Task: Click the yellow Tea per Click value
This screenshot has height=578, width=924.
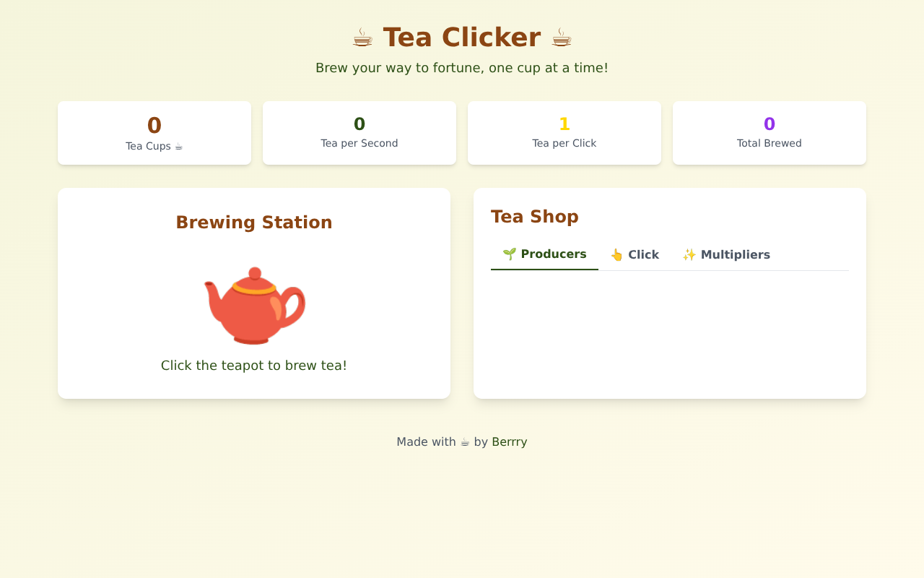Action: pyautogui.click(x=564, y=123)
